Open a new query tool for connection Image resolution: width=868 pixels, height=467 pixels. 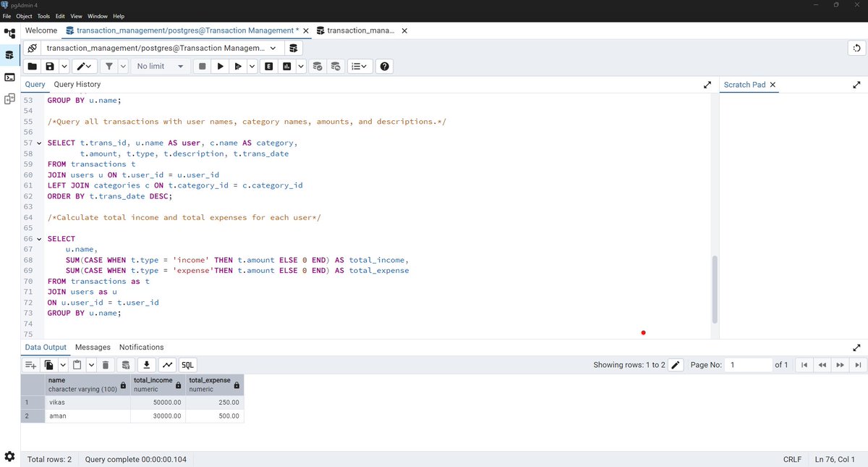click(x=293, y=48)
